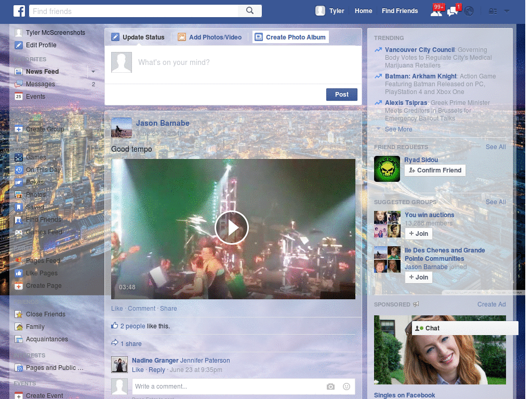The image size is (532, 399).
Task: Open the account settings caret at top right
Action: click(x=507, y=10)
